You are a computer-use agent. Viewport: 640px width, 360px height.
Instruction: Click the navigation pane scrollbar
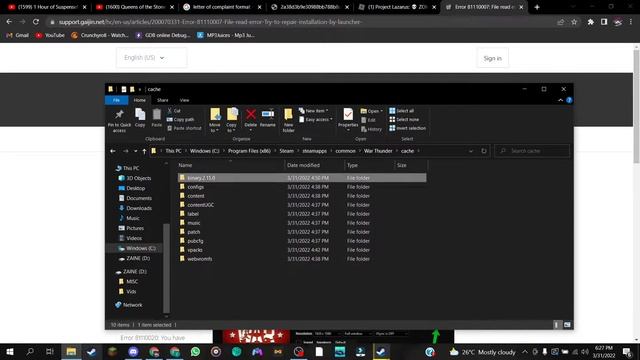pyautogui.click(x=166, y=268)
